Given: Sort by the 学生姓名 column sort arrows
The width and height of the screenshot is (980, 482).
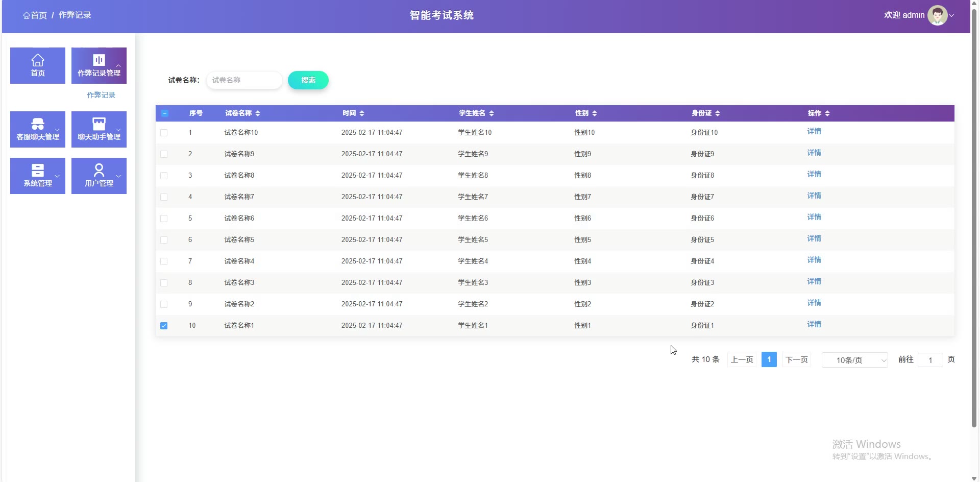Looking at the screenshot, I should pos(492,113).
